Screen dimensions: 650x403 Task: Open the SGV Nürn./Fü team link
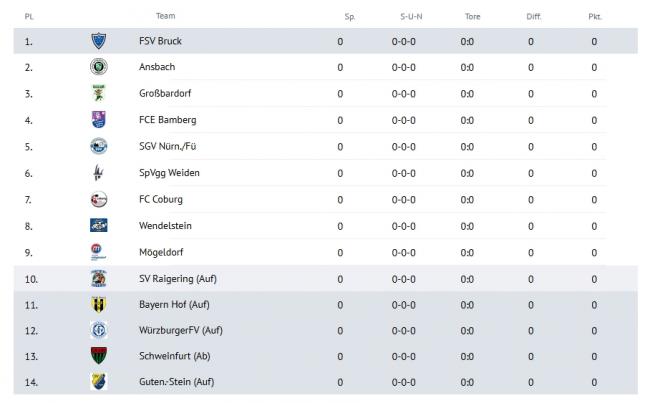[x=167, y=146]
